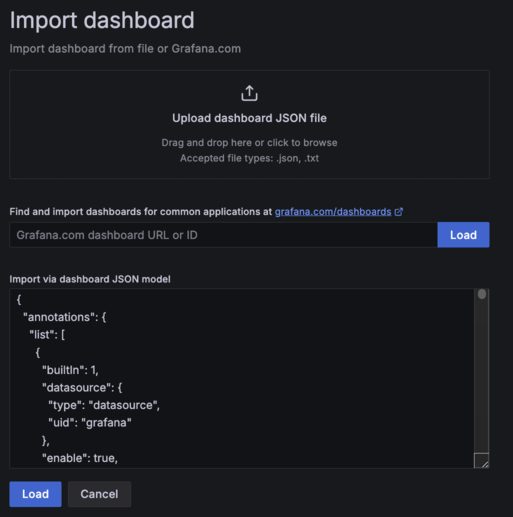Click the upload arrow icon
Screen dimensions: 513x517
[249, 93]
